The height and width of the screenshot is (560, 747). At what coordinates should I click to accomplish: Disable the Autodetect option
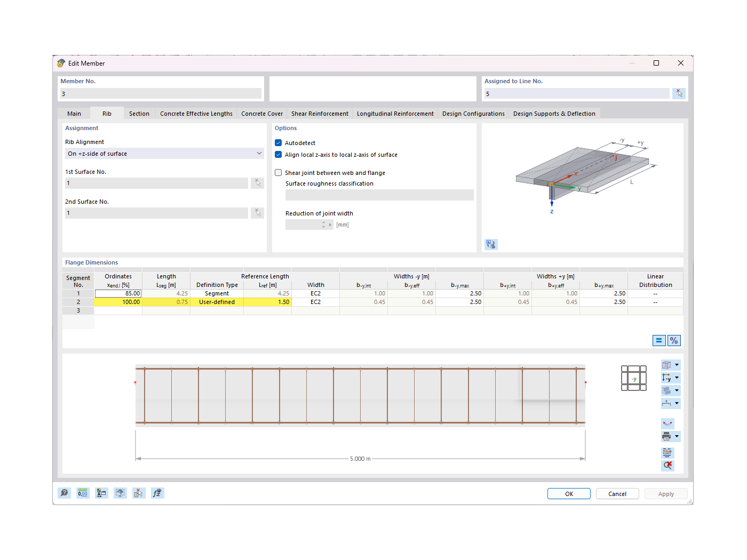pyautogui.click(x=278, y=142)
